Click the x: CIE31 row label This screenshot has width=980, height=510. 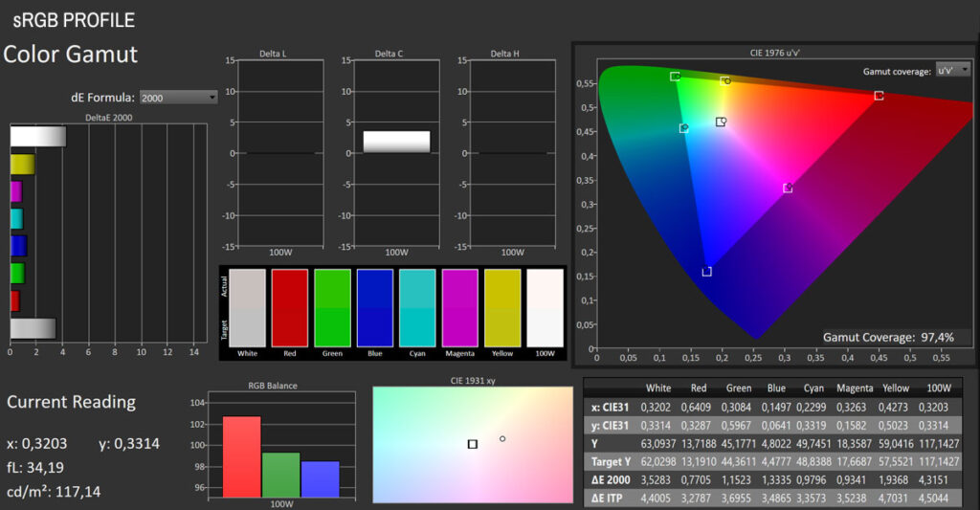610,407
